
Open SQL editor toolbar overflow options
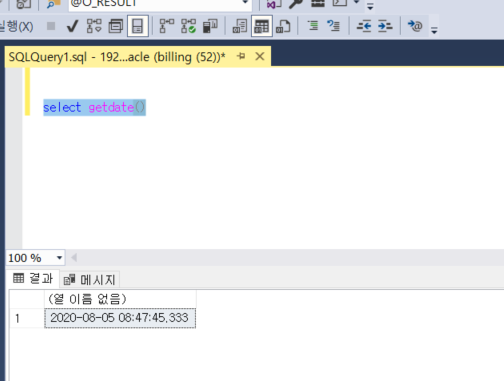[434, 30]
